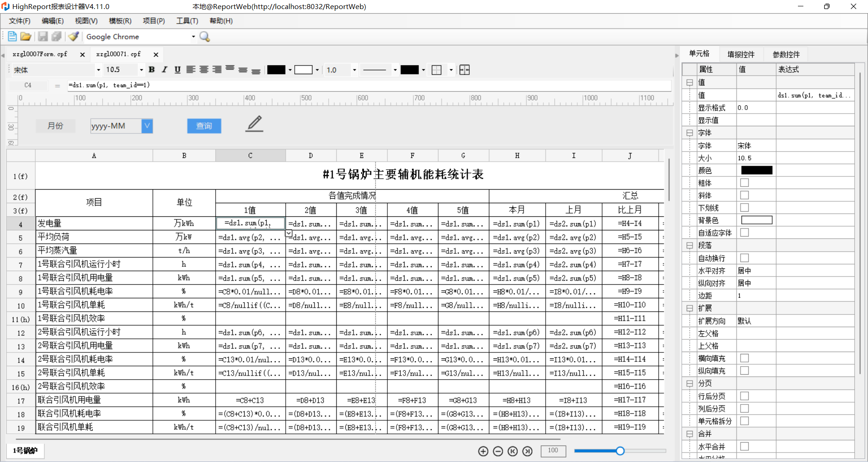
Task: Switch to the 填报控件 tab
Action: click(x=741, y=54)
